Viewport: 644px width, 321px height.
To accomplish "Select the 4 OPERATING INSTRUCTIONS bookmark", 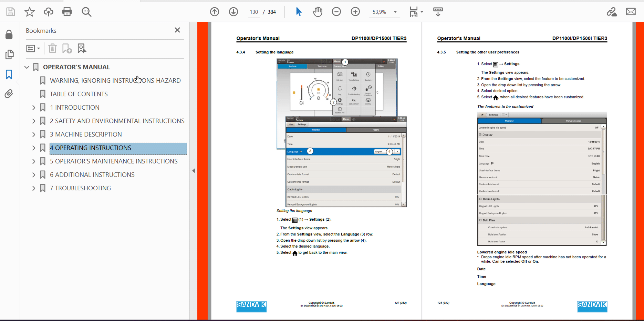I will [x=118, y=148].
